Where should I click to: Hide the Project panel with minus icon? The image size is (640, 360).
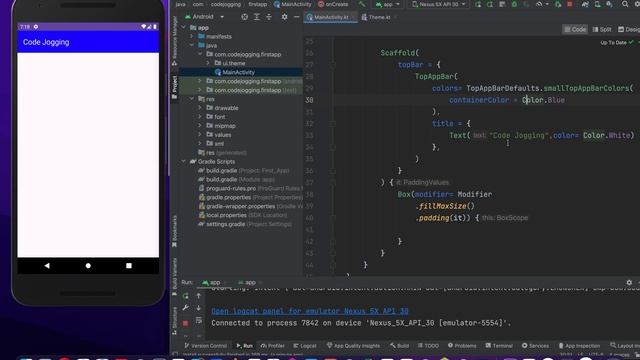[297, 17]
